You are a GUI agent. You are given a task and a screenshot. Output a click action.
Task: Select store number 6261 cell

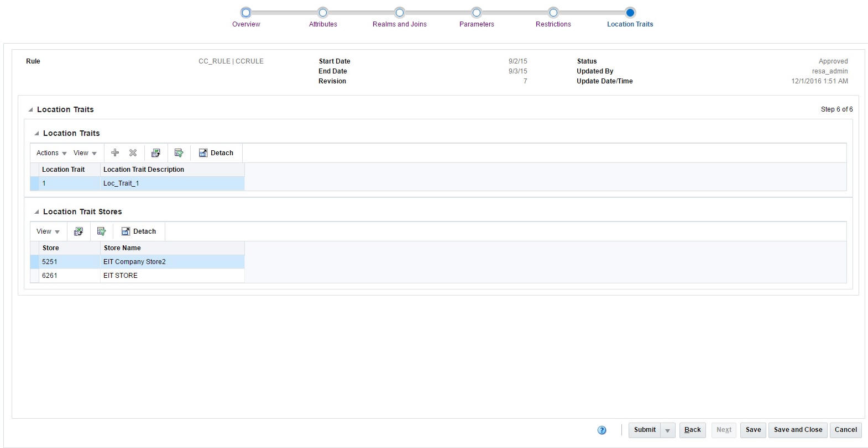tap(70, 276)
